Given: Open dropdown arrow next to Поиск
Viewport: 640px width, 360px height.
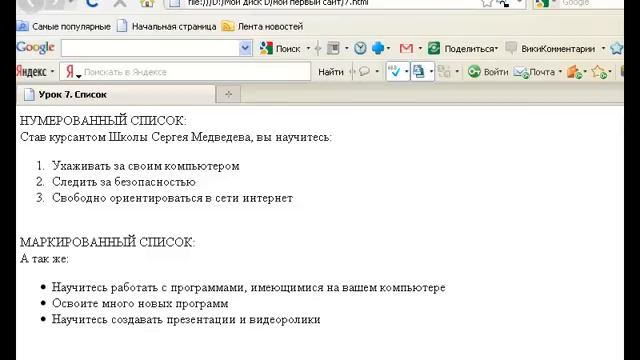Looking at the screenshot, I should (x=308, y=49).
